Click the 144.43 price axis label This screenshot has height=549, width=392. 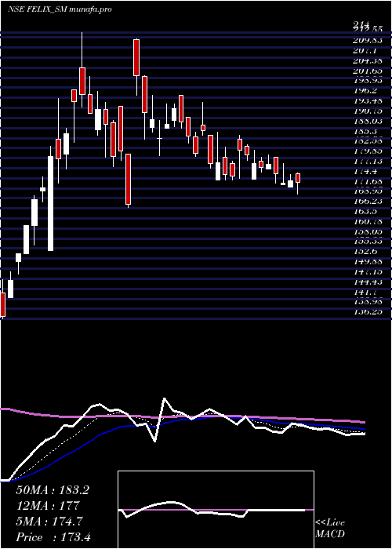pyautogui.click(x=367, y=282)
